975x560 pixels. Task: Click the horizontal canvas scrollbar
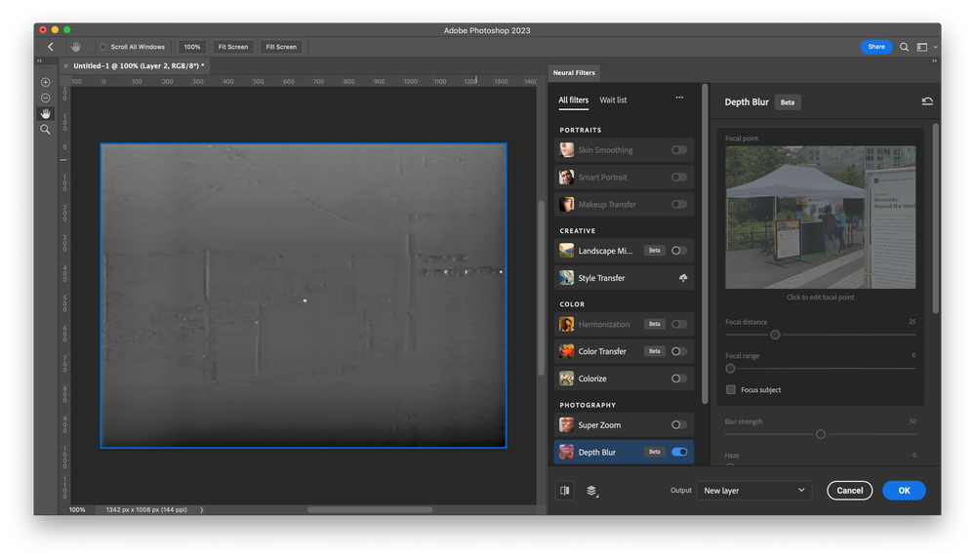point(370,509)
